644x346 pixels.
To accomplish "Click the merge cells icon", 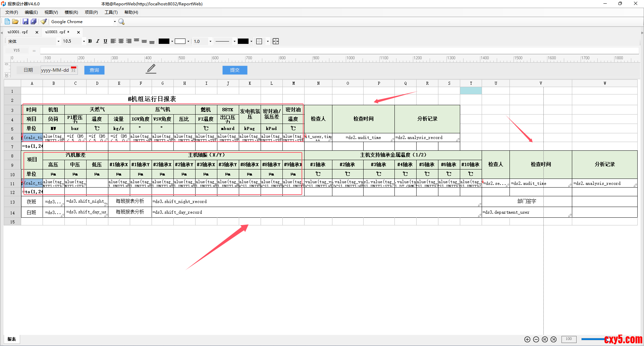I will tap(276, 41).
